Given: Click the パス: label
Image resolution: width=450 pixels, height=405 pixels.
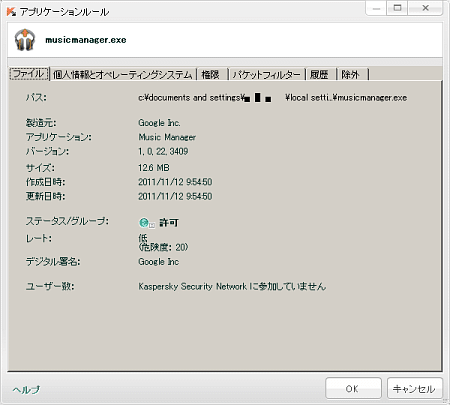Looking at the screenshot, I should pyautogui.click(x=36, y=98).
